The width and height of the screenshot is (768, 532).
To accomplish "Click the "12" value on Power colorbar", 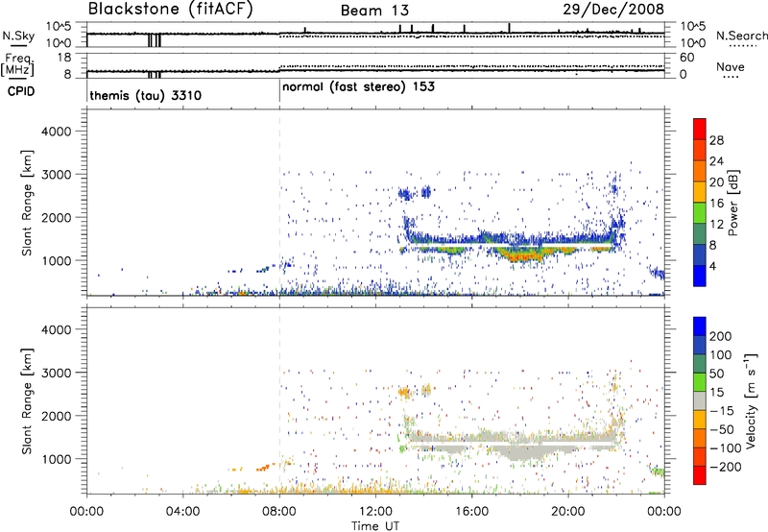I will click(716, 225).
